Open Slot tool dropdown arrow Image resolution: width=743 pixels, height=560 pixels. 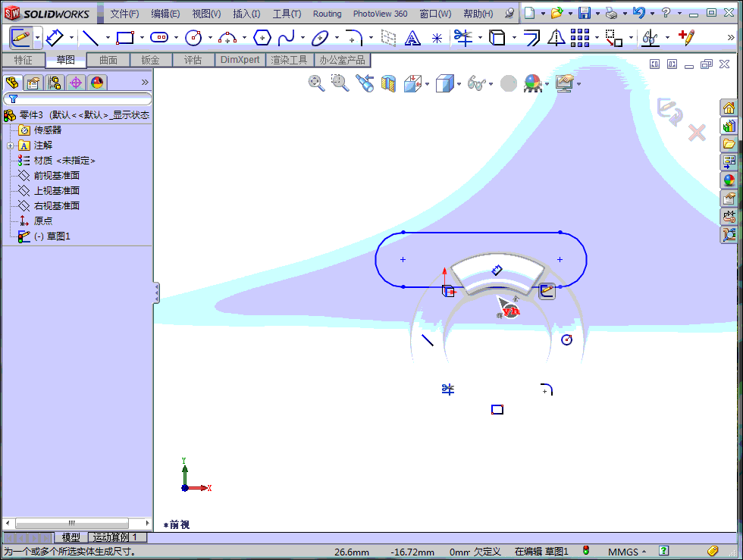pos(176,38)
